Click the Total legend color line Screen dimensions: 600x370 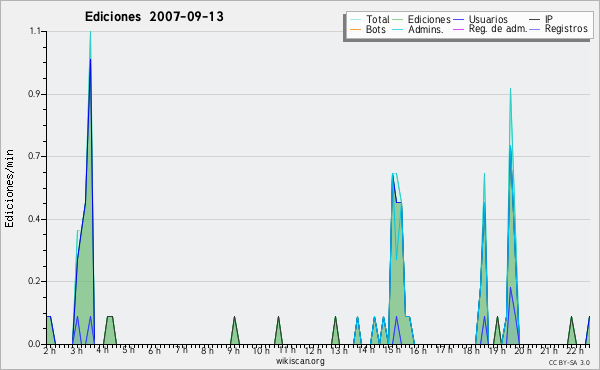(355, 20)
